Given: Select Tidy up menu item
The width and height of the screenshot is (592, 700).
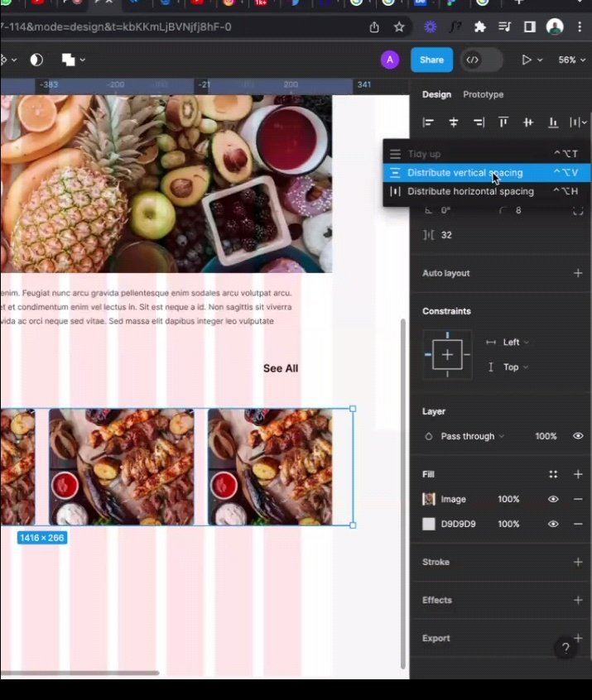Looking at the screenshot, I should (487, 154).
